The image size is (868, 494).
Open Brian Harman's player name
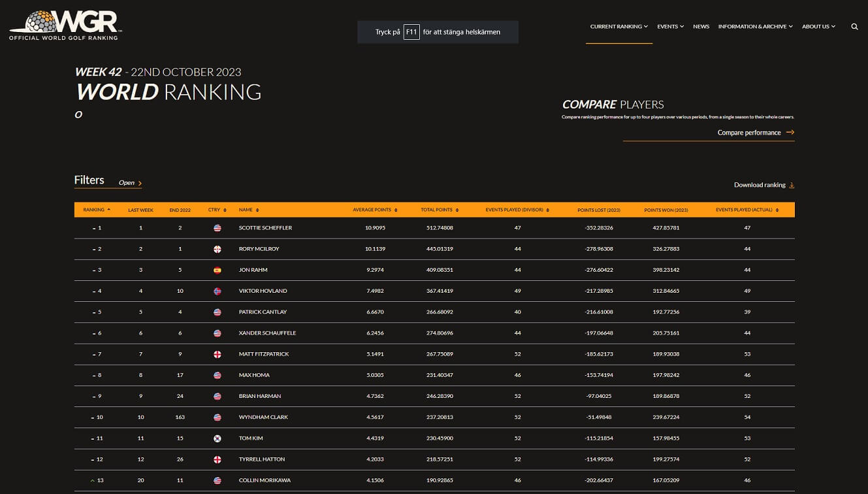pyautogui.click(x=259, y=396)
